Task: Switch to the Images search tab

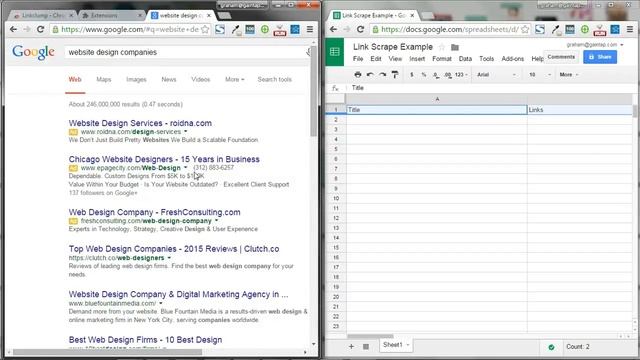Action: click(x=136, y=79)
